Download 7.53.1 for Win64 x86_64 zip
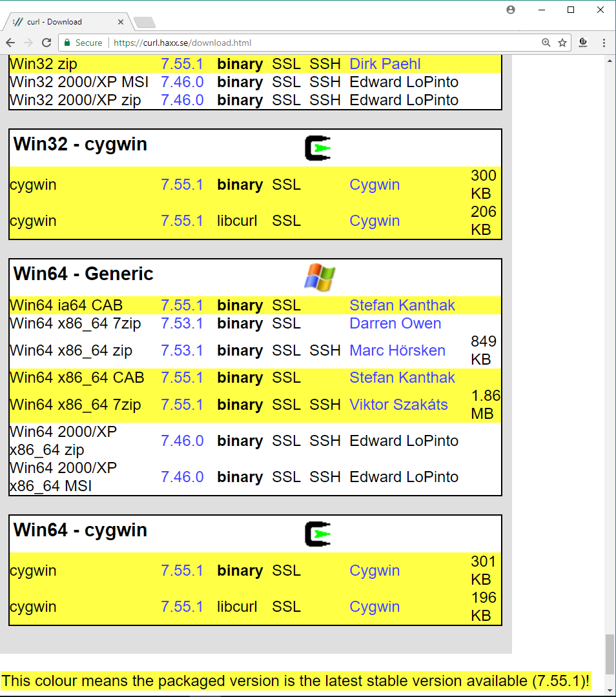The width and height of the screenshot is (616, 697). tap(182, 350)
